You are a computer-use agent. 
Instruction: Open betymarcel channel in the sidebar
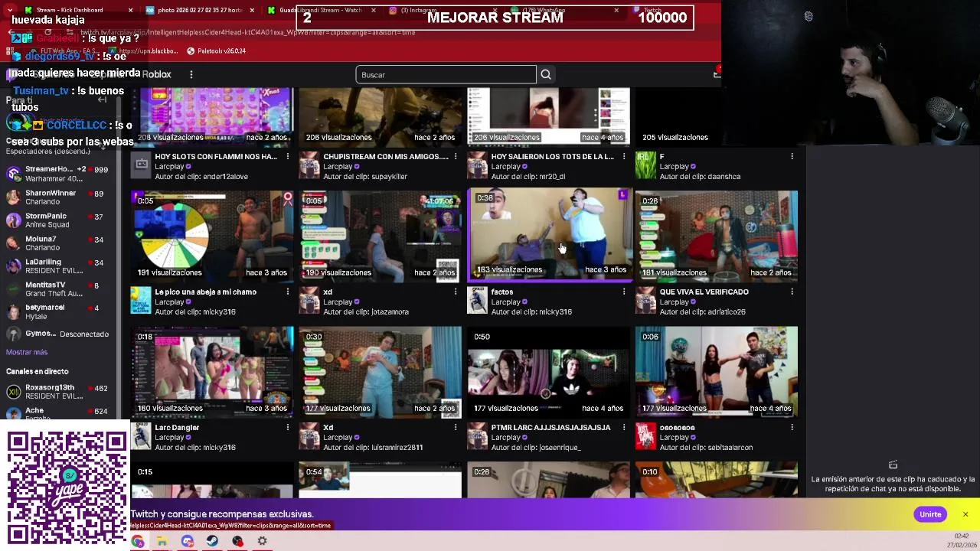pos(57,311)
